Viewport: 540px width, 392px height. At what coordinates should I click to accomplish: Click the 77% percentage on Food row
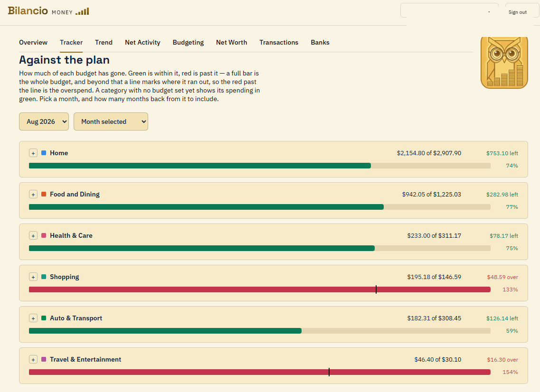(512, 207)
